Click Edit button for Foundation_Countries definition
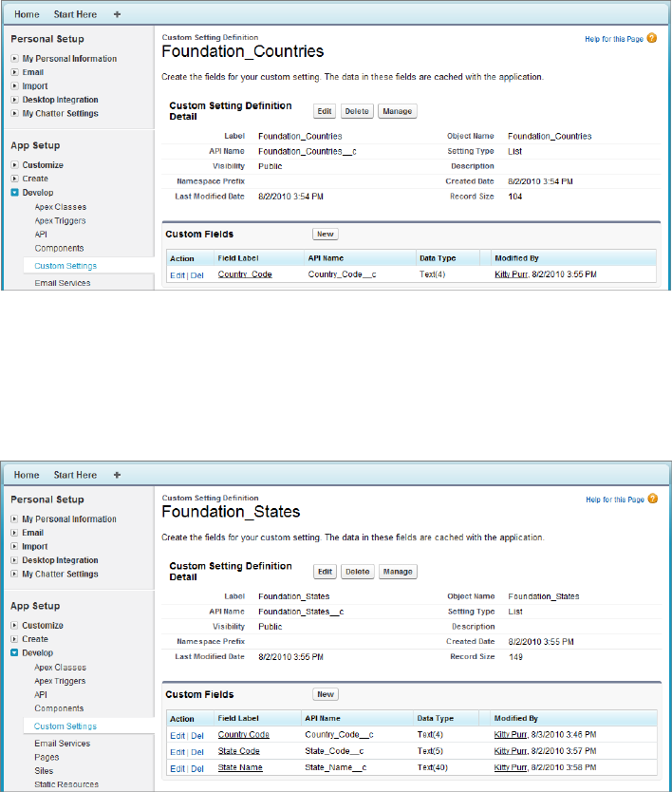672x792 pixels. click(x=325, y=111)
